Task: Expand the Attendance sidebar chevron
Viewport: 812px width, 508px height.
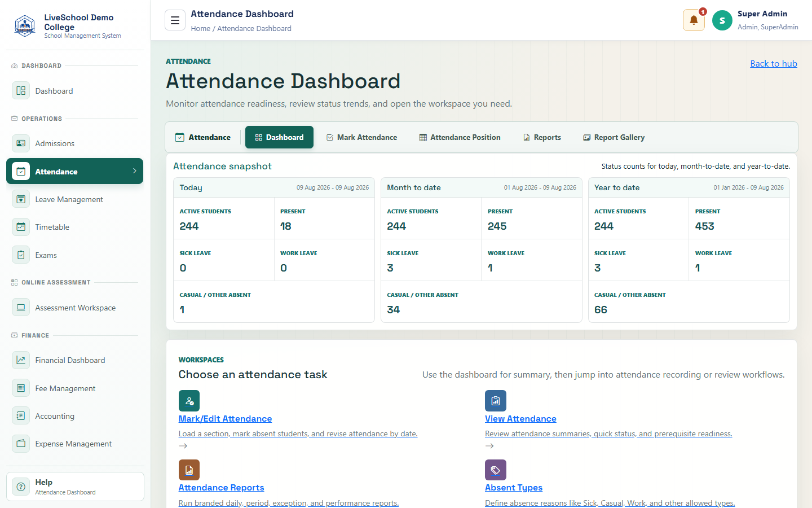Action: click(134, 171)
